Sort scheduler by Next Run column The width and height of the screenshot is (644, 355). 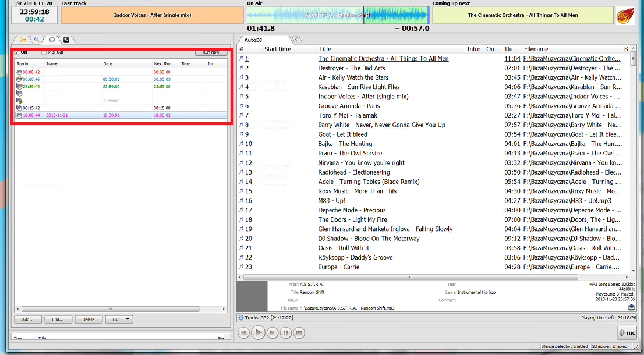(165, 63)
